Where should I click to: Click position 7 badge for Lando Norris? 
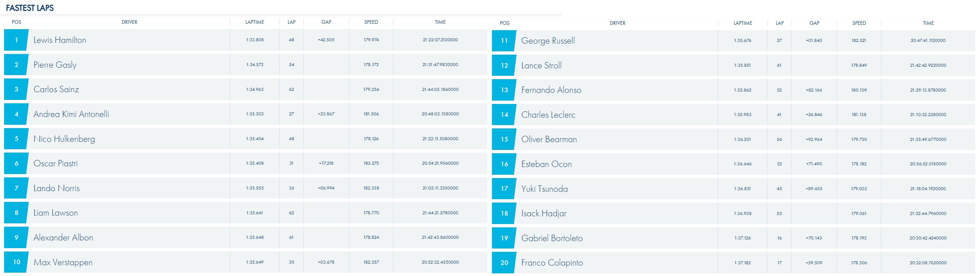point(16,188)
